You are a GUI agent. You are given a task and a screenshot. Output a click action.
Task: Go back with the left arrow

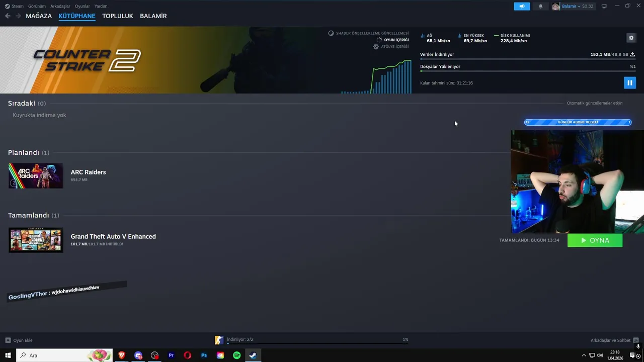point(8,16)
